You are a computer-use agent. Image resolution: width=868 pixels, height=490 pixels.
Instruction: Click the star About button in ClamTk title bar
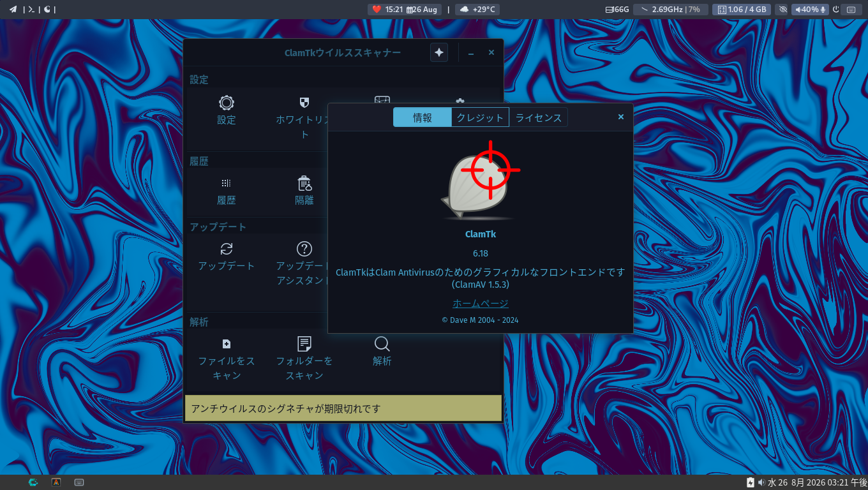click(x=439, y=52)
